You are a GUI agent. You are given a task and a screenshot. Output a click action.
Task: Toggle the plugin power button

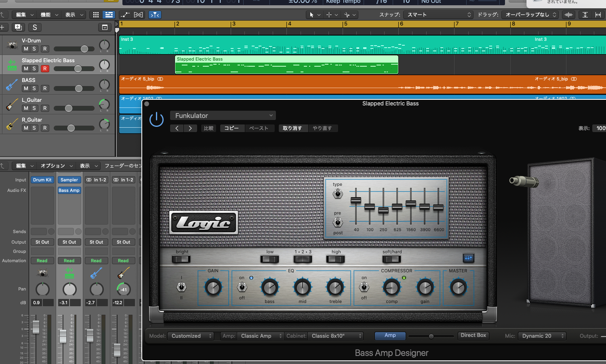(156, 119)
